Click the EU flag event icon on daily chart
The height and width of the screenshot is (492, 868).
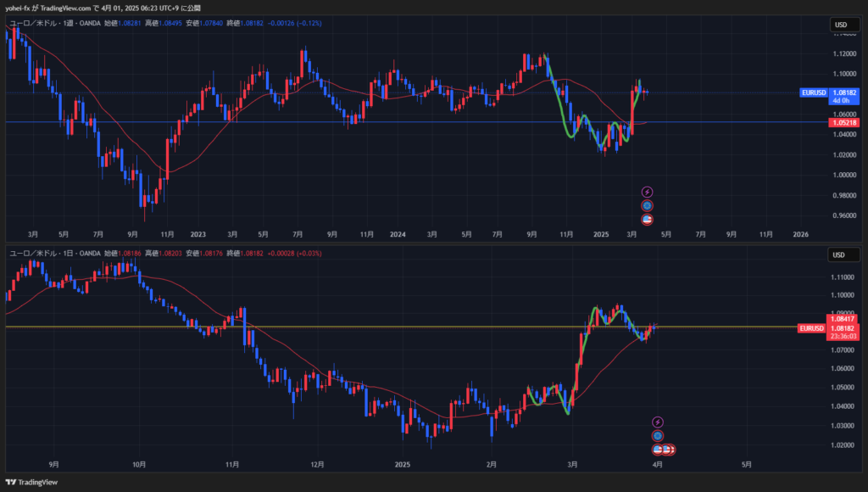coord(658,435)
